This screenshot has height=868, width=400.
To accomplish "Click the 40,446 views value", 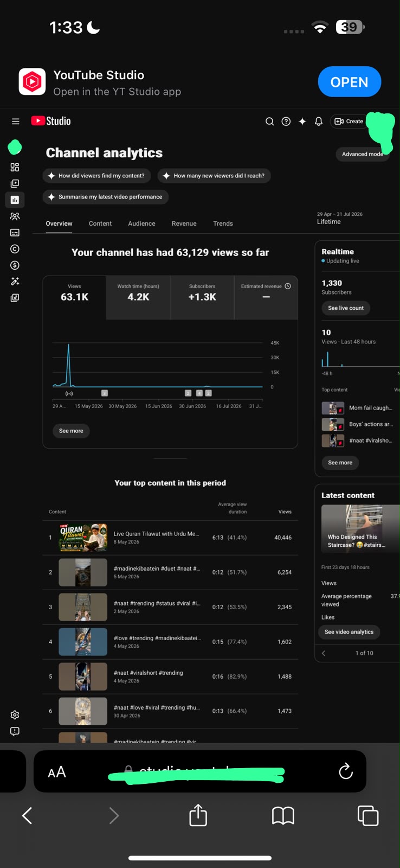I will click(283, 538).
